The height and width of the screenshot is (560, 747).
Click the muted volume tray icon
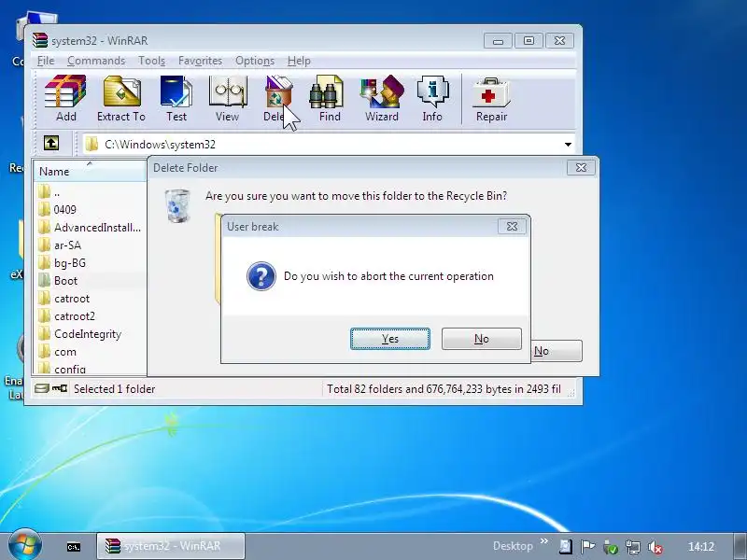click(655, 547)
